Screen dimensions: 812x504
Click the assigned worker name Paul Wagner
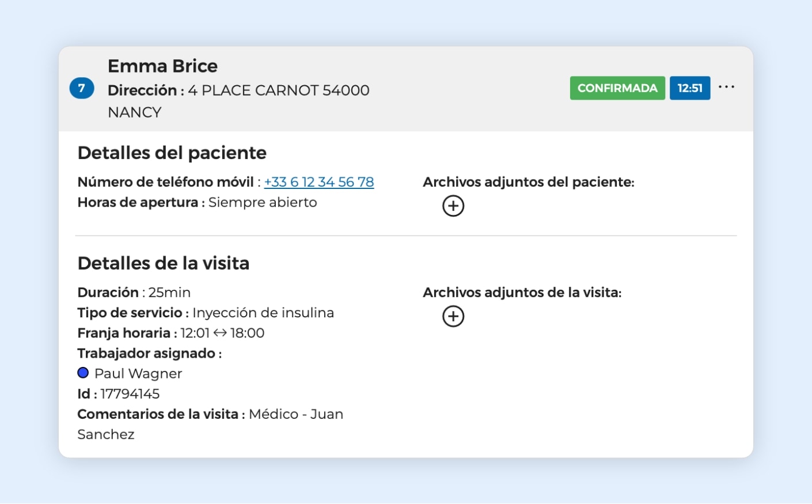pos(138,374)
